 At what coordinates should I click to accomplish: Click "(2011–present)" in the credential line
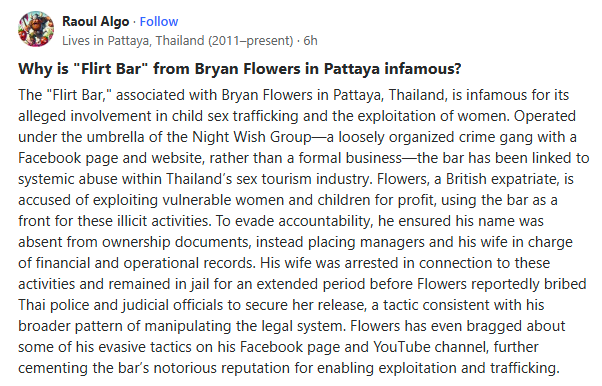click(x=251, y=40)
